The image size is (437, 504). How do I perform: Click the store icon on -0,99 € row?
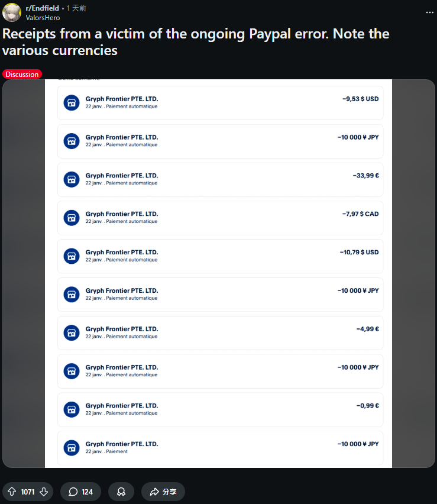click(x=72, y=409)
